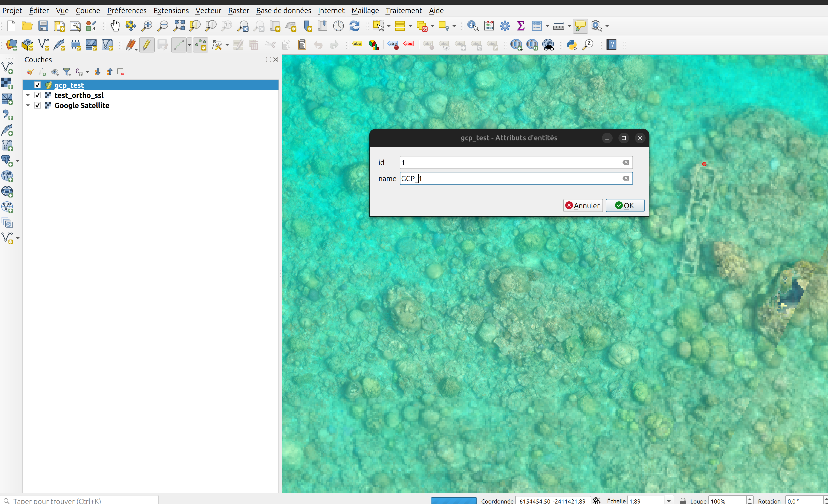Select the Pan Map hand tool

pyautogui.click(x=115, y=26)
